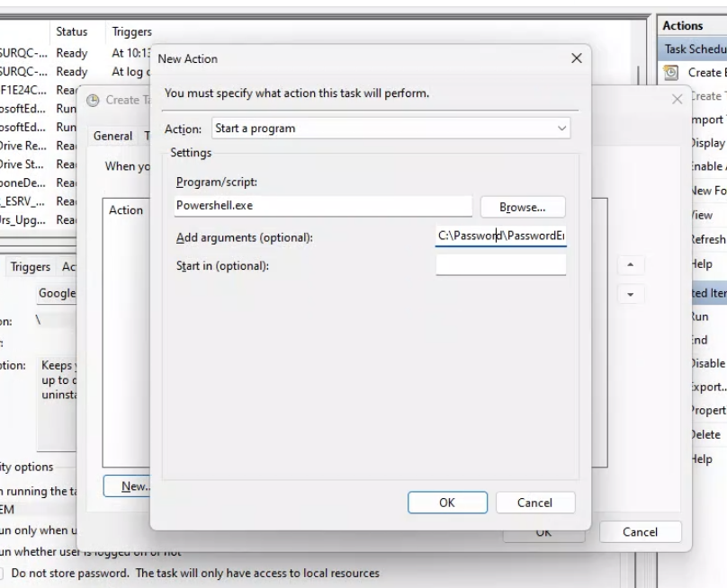Screen dimensions: 727x588
Task: Toggle the Do not store password checkbox
Action: click(x=4, y=573)
